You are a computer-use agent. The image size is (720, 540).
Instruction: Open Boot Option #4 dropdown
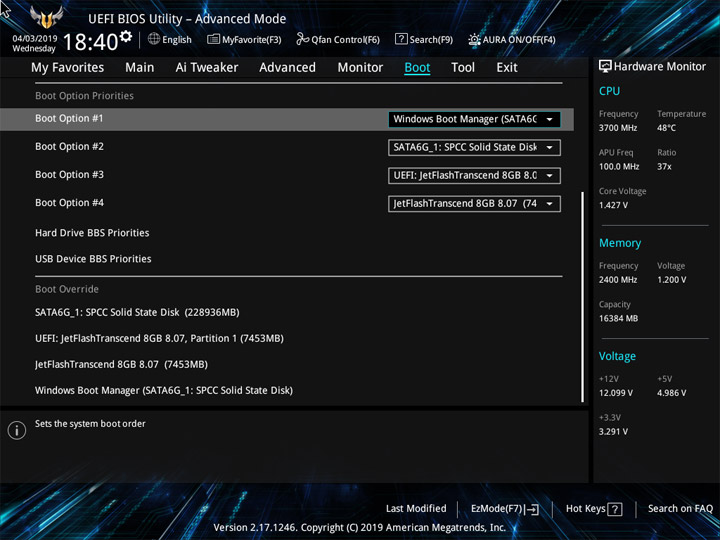tap(474, 203)
